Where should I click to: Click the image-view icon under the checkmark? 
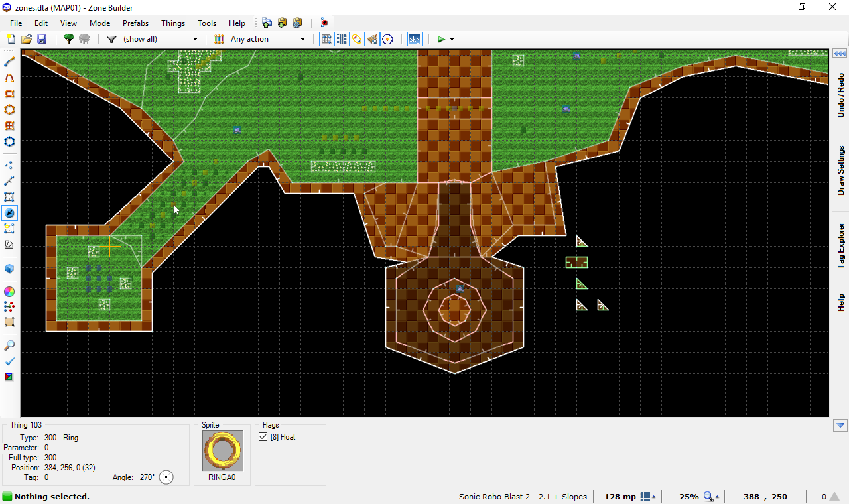(x=9, y=377)
